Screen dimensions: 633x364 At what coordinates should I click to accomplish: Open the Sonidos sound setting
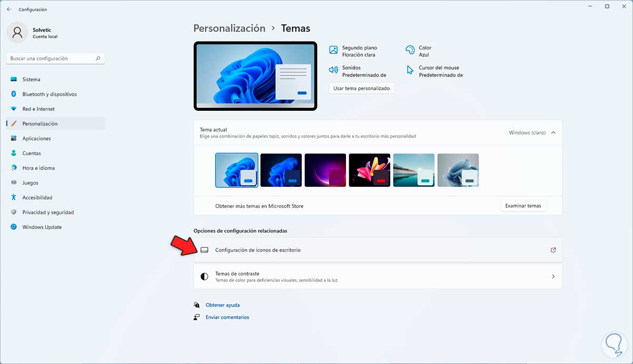point(358,71)
